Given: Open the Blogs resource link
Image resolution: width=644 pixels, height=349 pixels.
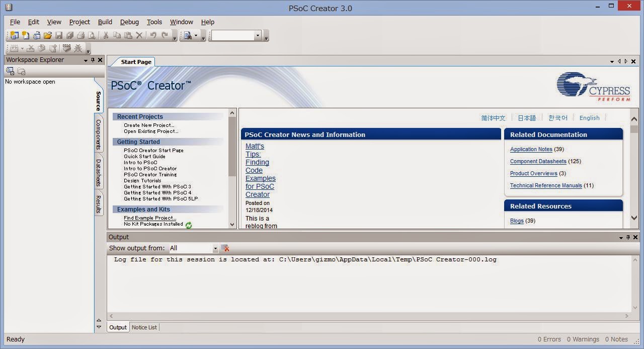Looking at the screenshot, I should pyautogui.click(x=517, y=221).
